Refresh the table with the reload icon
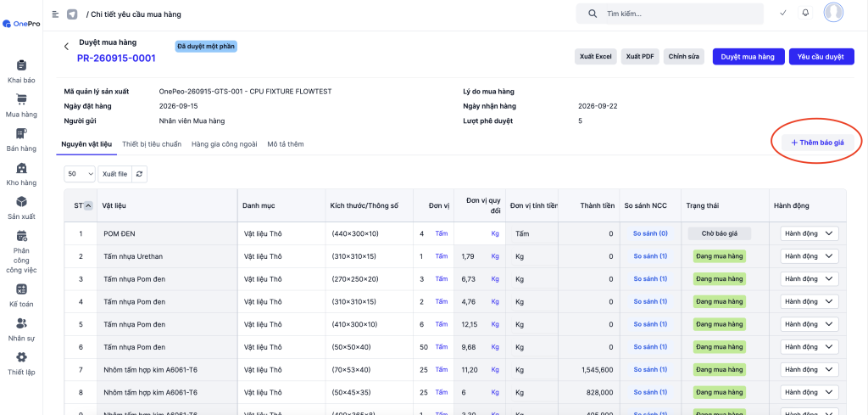 click(x=140, y=174)
